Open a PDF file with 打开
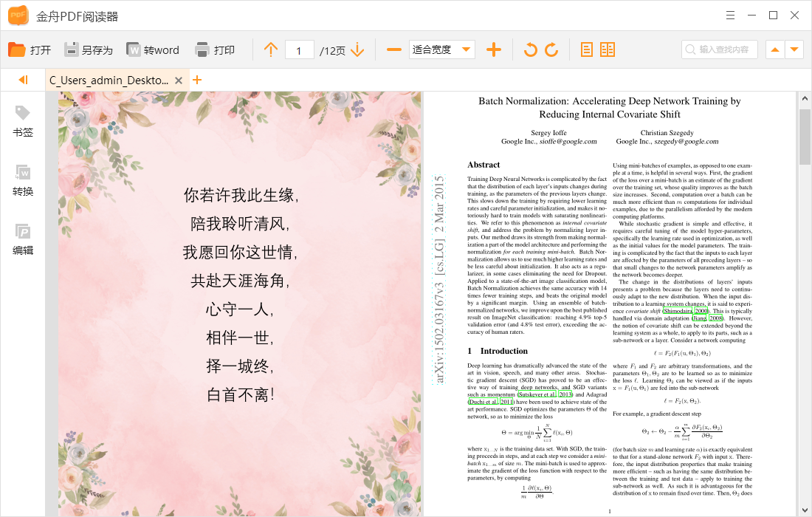The width and height of the screenshot is (812, 517). click(x=30, y=49)
